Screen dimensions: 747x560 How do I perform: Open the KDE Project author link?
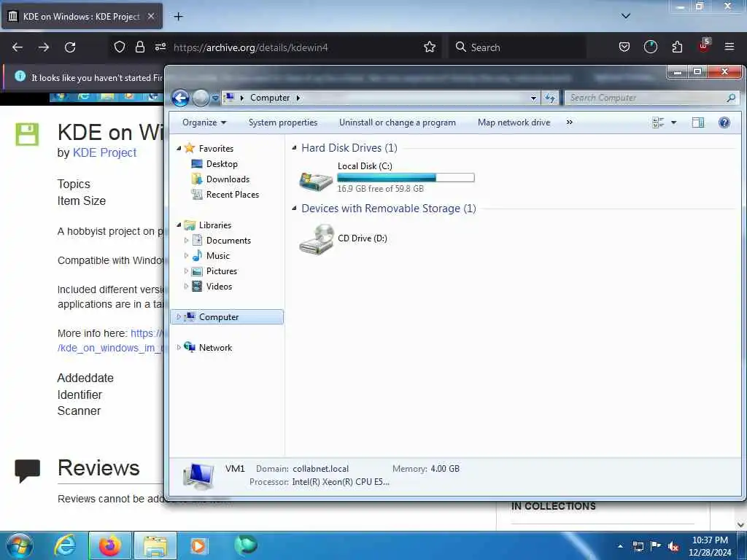pos(104,152)
